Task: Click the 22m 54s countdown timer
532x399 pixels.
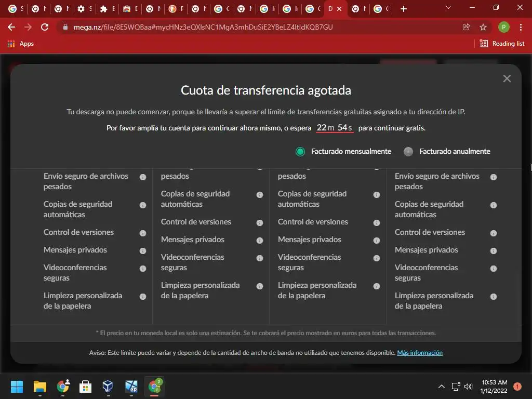Action: (x=335, y=128)
